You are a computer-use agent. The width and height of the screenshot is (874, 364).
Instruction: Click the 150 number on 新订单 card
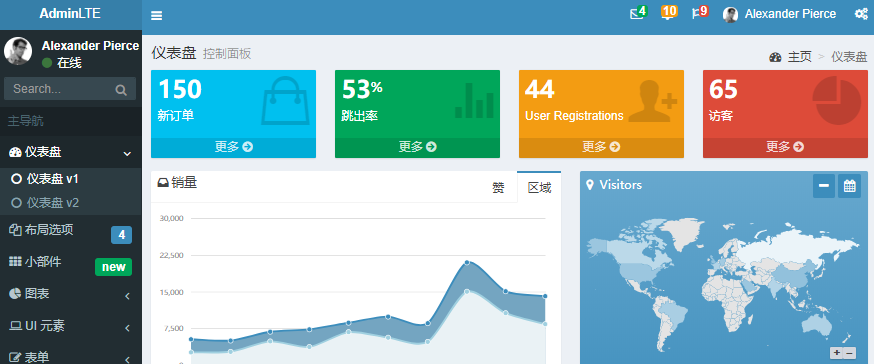[180, 89]
